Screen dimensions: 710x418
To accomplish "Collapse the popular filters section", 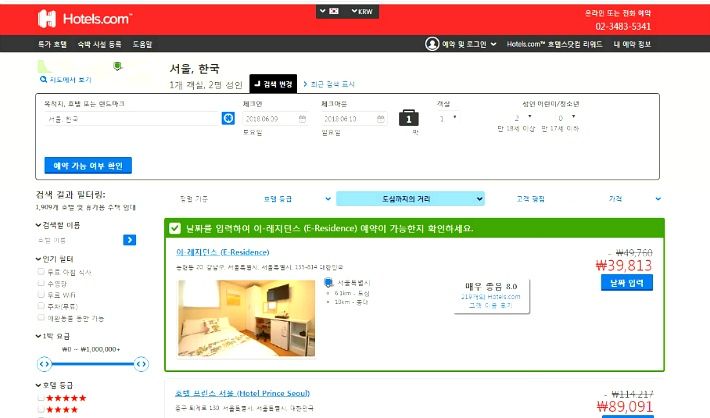I will pos(54,259).
